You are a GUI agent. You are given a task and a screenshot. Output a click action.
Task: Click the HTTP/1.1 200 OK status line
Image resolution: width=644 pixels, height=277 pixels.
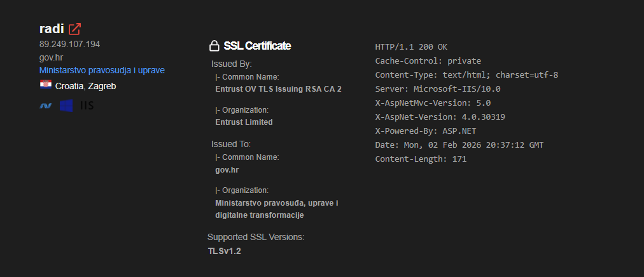(x=411, y=46)
